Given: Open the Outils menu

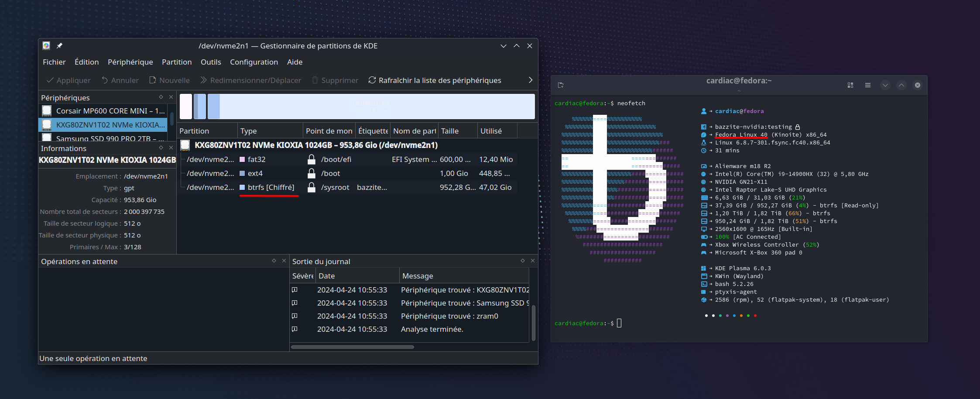Looking at the screenshot, I should (x=211, y=62).
